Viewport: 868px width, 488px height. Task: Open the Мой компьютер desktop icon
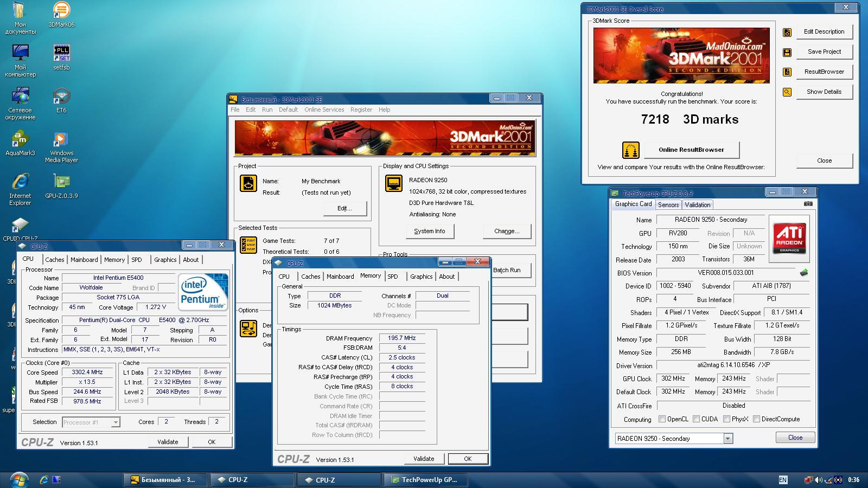click(x=20, y=61)
